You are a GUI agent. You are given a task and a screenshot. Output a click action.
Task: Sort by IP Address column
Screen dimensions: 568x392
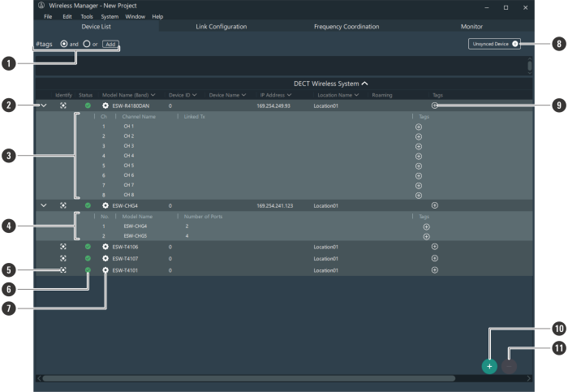[276, 95]
